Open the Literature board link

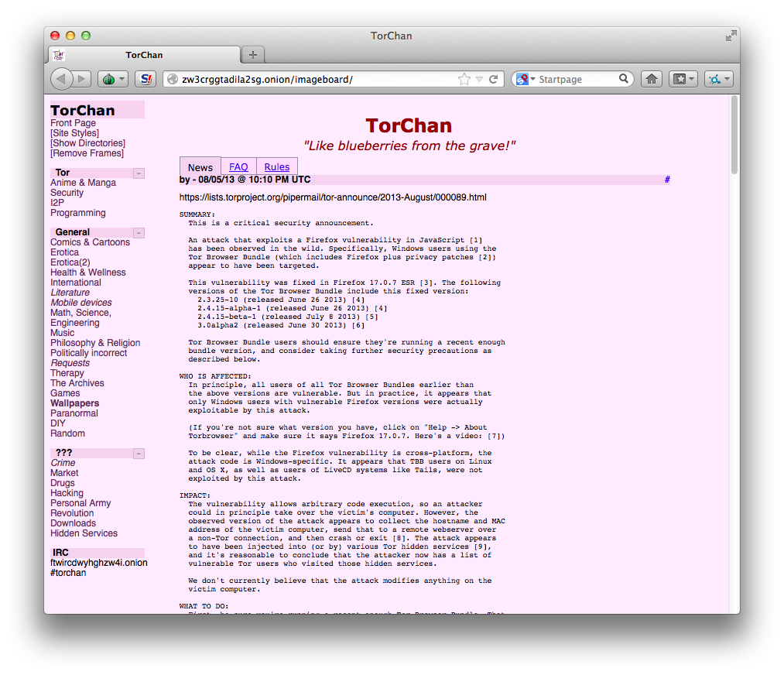(x=70, y=293)
